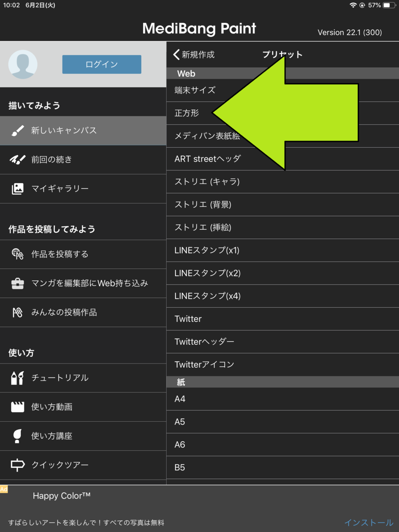Viewport: 399px width, 532px height.
Task: Select 新しいキャンバス menu item
Action: [x=83, y=131]
